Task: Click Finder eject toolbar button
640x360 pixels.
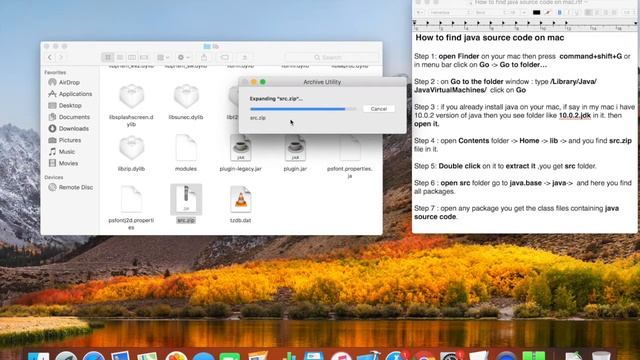Action: 244,58
